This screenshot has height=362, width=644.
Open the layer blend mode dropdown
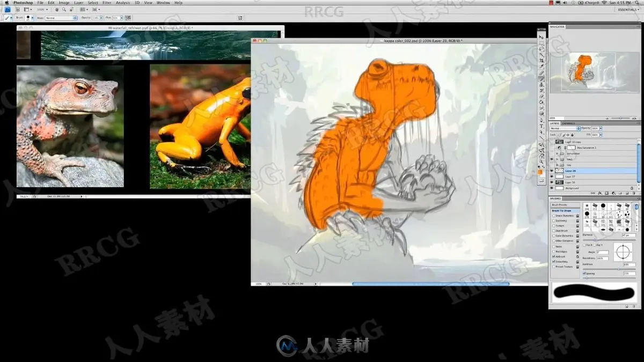[565, 129]
